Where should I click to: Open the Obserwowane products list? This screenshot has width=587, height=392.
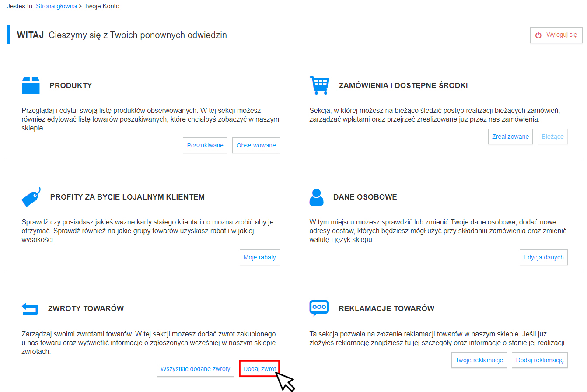[256, 145]
